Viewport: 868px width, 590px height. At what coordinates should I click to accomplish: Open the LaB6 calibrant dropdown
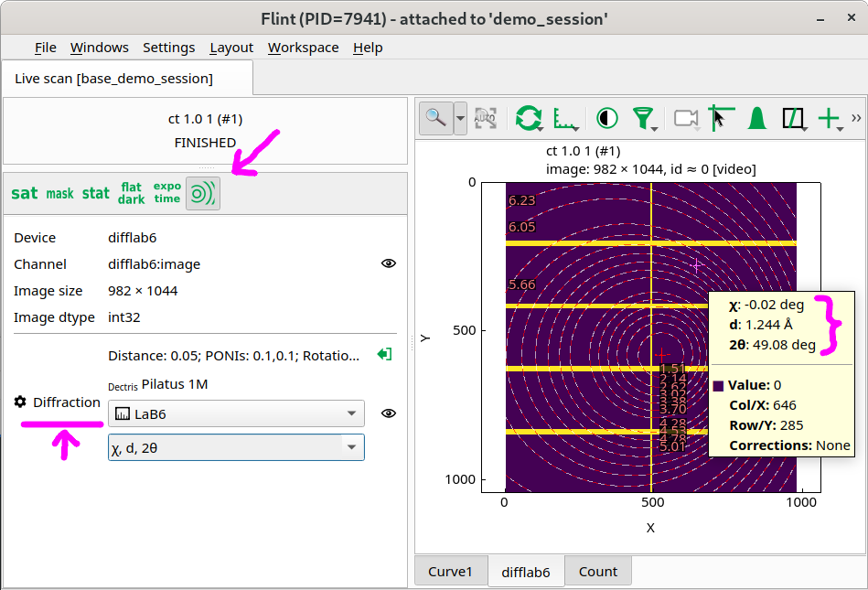236,413
